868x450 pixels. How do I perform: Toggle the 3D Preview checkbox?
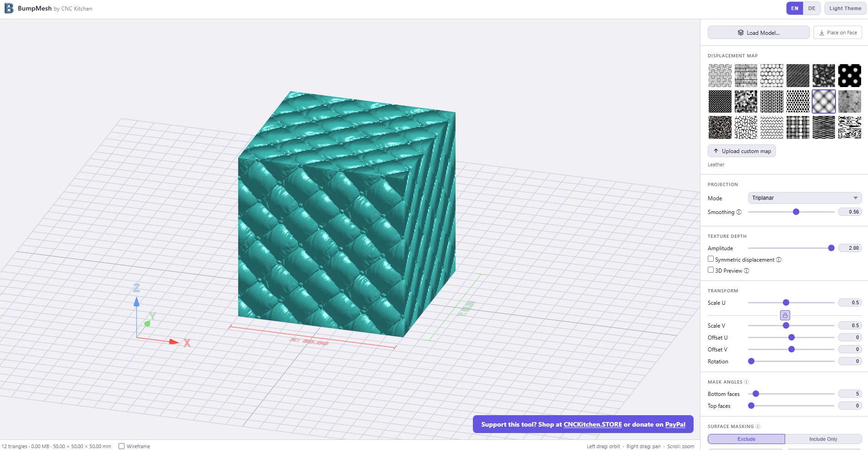711,270
